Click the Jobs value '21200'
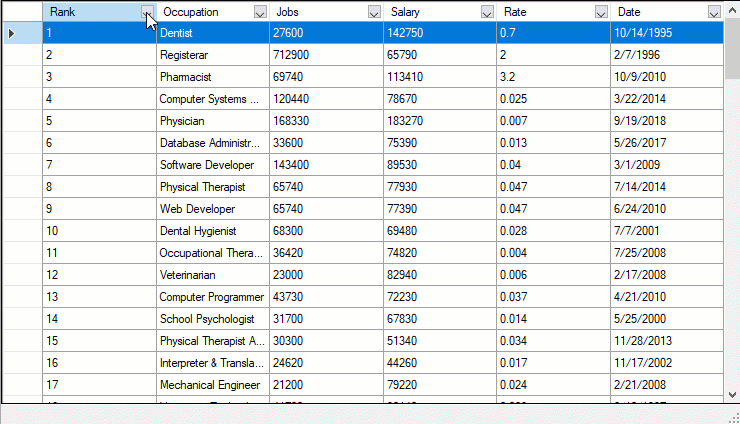Image resolution: width=740 pixels, height=424 pixels. (327, 385)
